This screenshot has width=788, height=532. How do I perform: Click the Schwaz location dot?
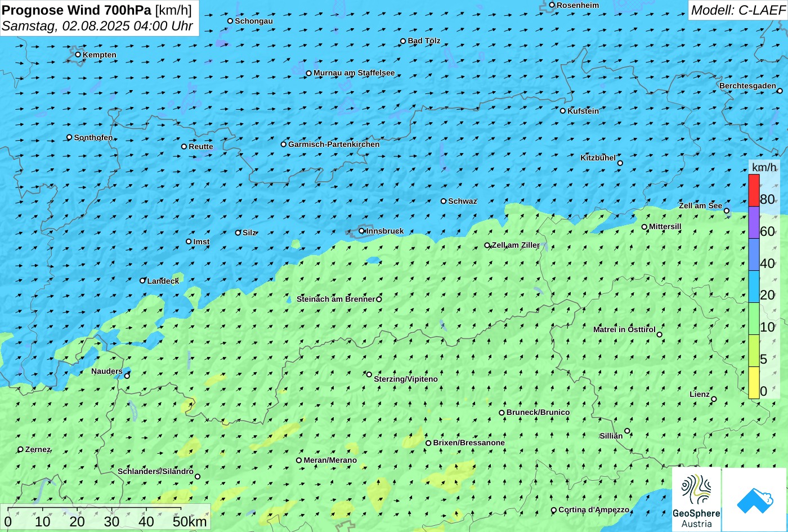444,201
